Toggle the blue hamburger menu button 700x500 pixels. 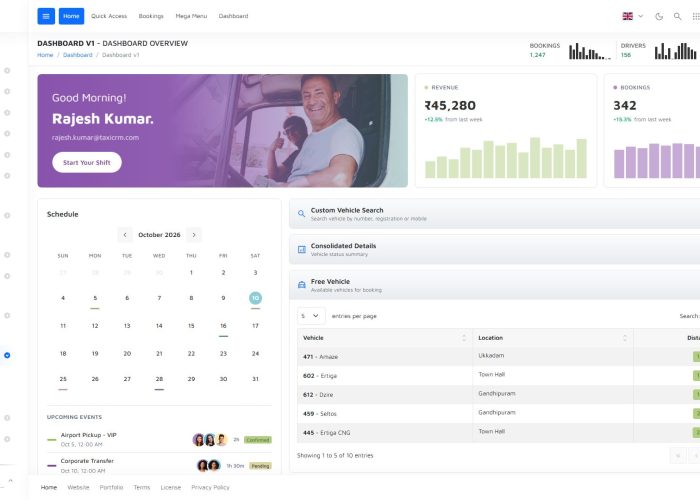click(46, 16)
